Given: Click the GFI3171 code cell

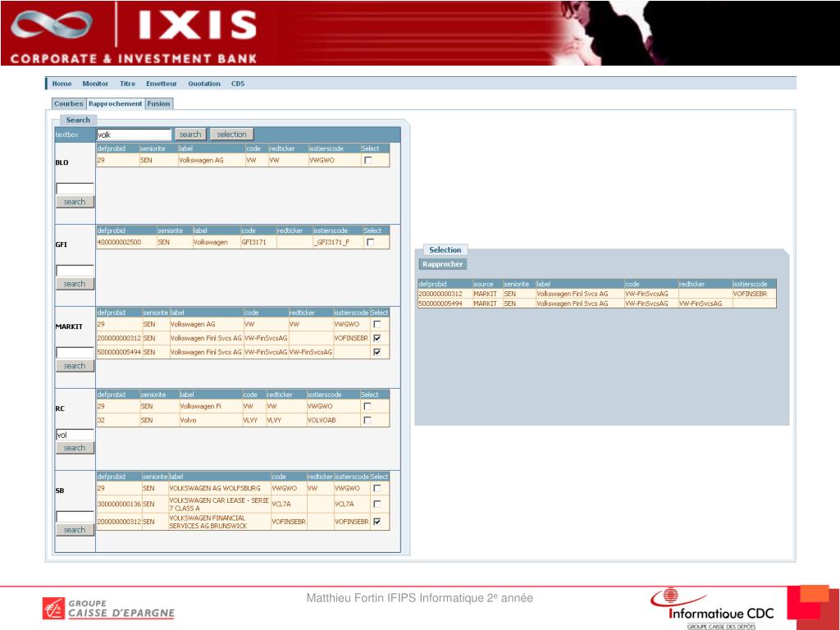Looking at the screenshot, I should 258,242.
